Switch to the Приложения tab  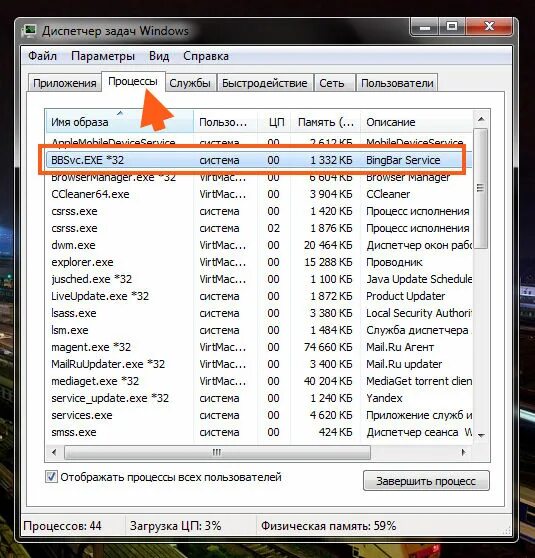click(x=65, y=83)
